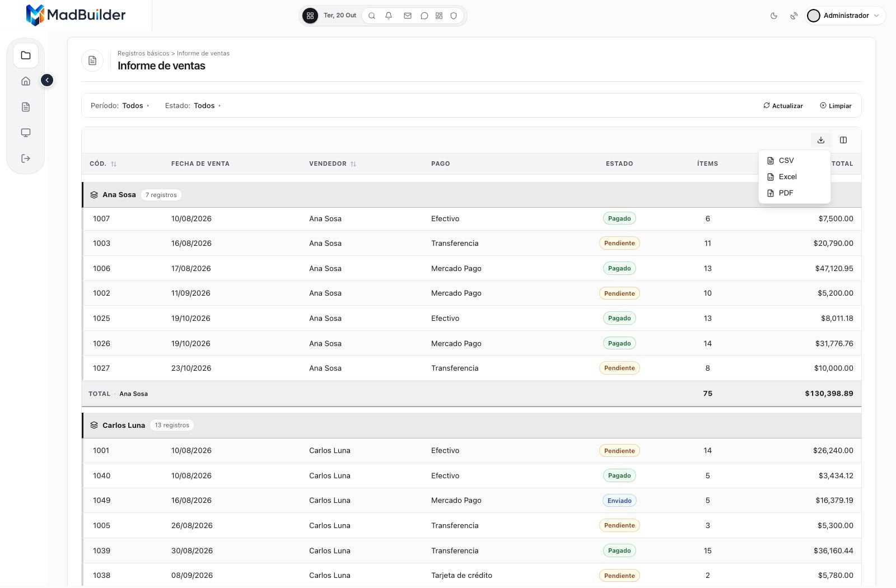Open notifications bell icon
Screen dimensions: 896x588
coord(389,16)
